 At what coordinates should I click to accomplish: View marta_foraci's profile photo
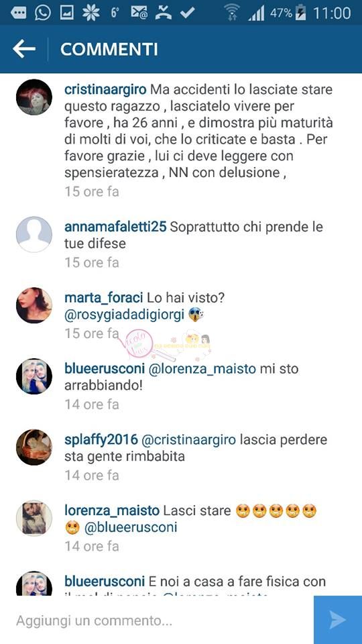[x=34, y=305]
